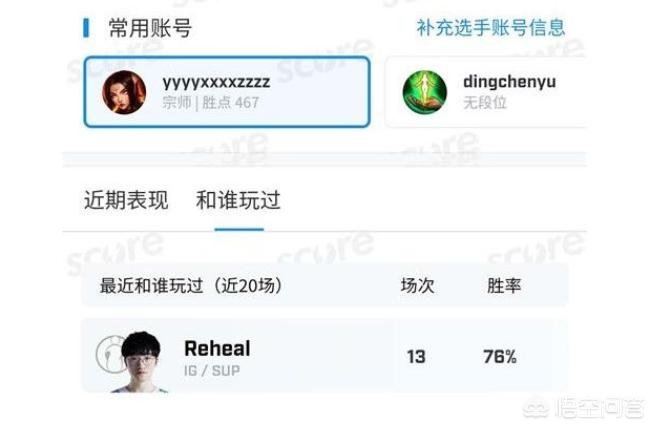Click the yyyyxxxxzzzz account champion avatar
The width and height of the screenshot is (657, 431).
coord(124,92)
